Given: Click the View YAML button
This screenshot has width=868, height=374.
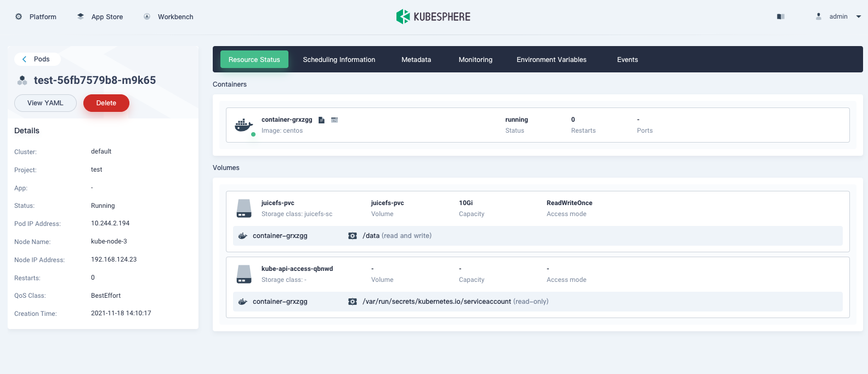Looking at the screenshot, I should [x=46, y=103].
